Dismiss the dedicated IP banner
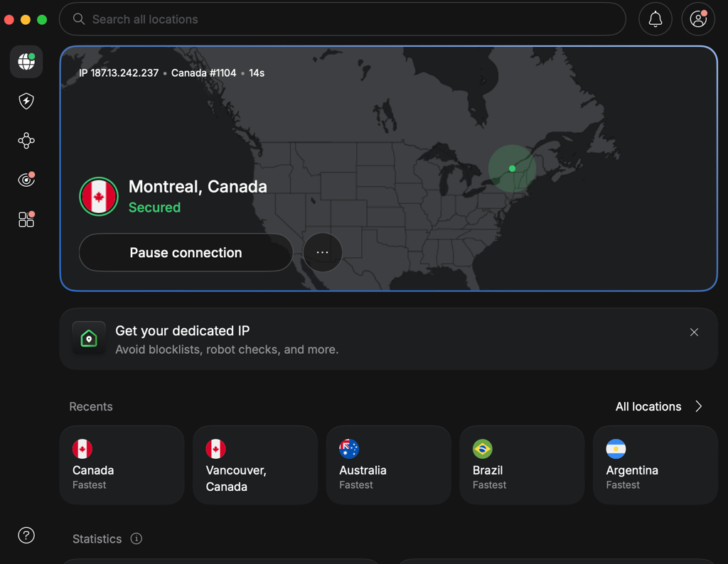This screenshot has width=728, height=564. 694,332
